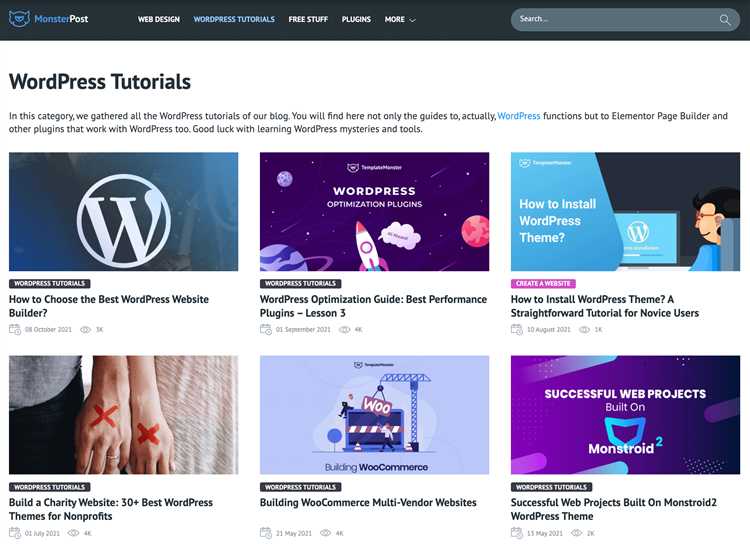
Task: Click calendar icon beside 08 October 2021
Action: click(x=15, y=329)
